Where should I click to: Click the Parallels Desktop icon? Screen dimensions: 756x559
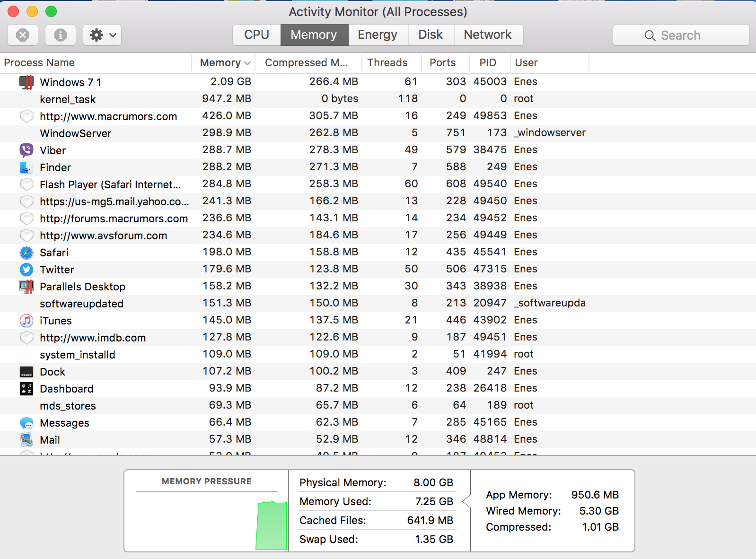point(26,287)
